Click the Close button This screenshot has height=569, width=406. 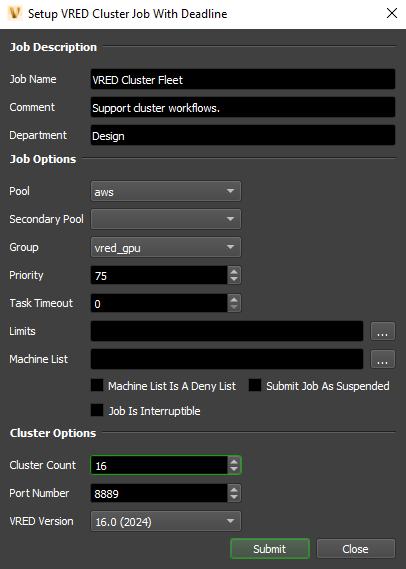(356, 549)
